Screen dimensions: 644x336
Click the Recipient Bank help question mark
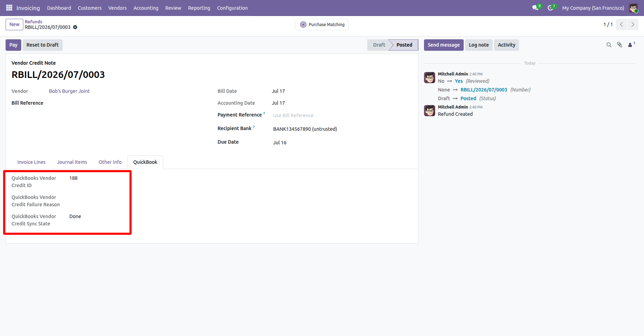[254, 127]
